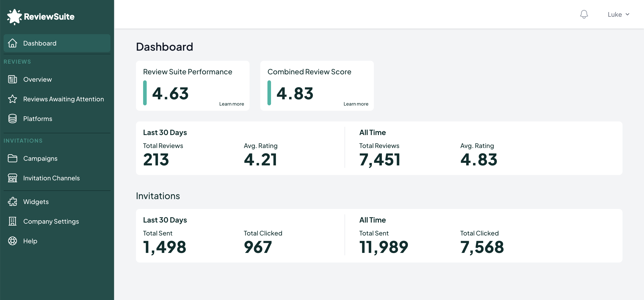644x300 pixels.
Task: Click the Platforms database icon
Action: (x=12, y=119)
